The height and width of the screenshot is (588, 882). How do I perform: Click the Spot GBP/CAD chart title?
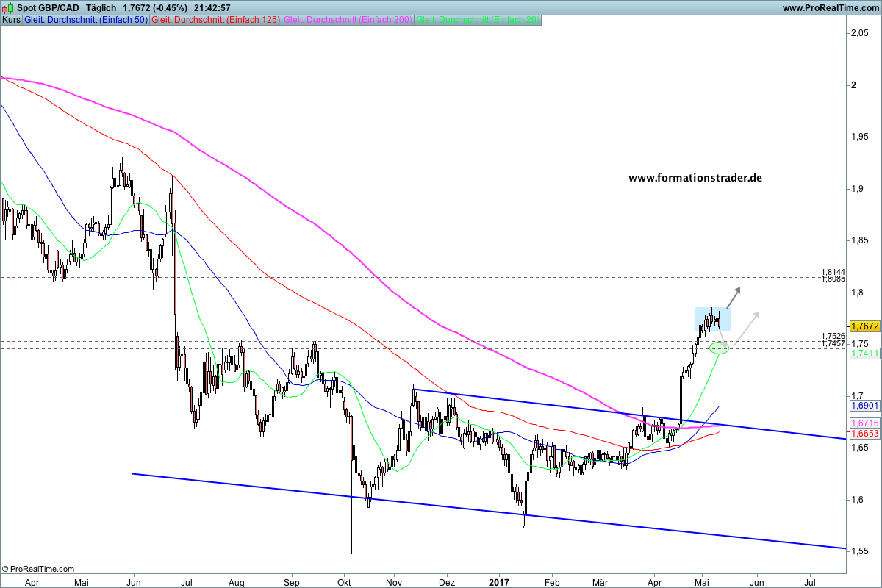(x=48, y=8)
